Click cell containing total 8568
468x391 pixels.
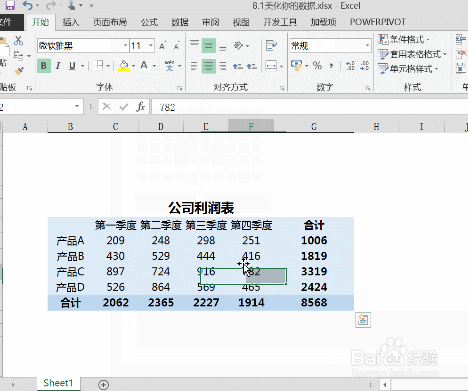[x=314, y=303]
